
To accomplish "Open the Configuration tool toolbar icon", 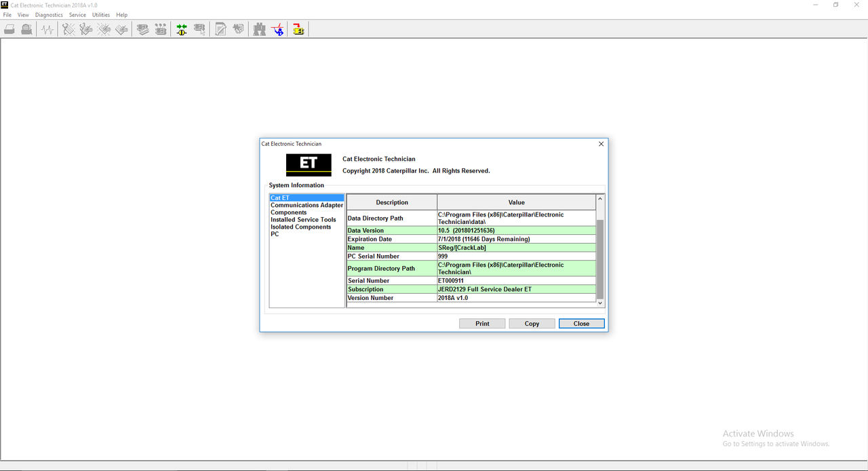I will click(x=161, y=29).
